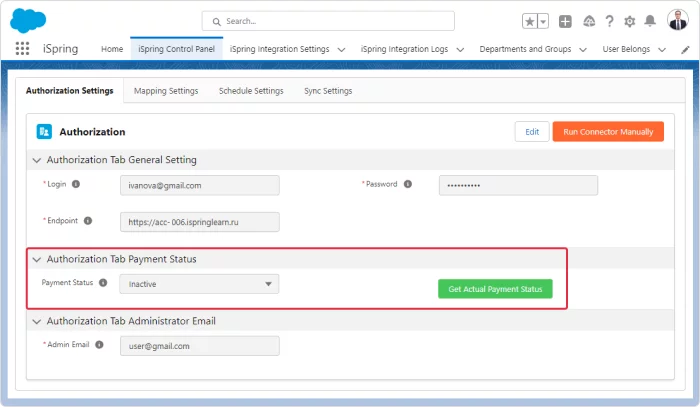Collapse Authorization Tab Administrator Email section
Screen dimensions: 700x407
coord(37,321)
